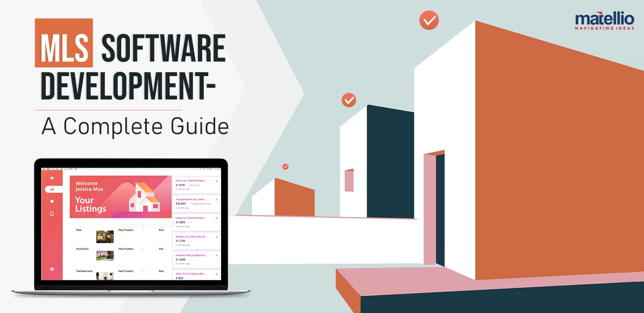The width and height of the screenshot is (644, 313).
Task: Open the chat bubble sidebar icon
Action: coord(52,201)
